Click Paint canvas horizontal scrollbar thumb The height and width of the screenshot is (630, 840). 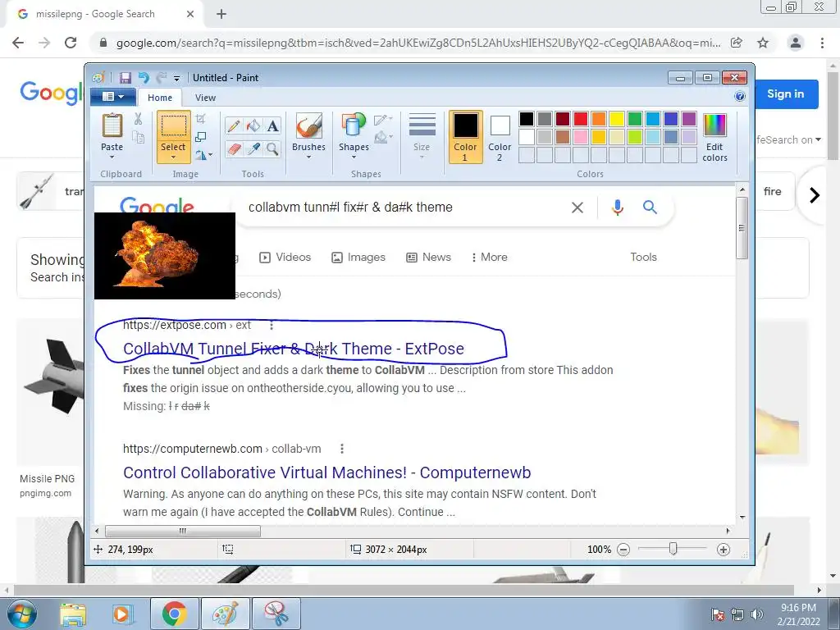183,531
